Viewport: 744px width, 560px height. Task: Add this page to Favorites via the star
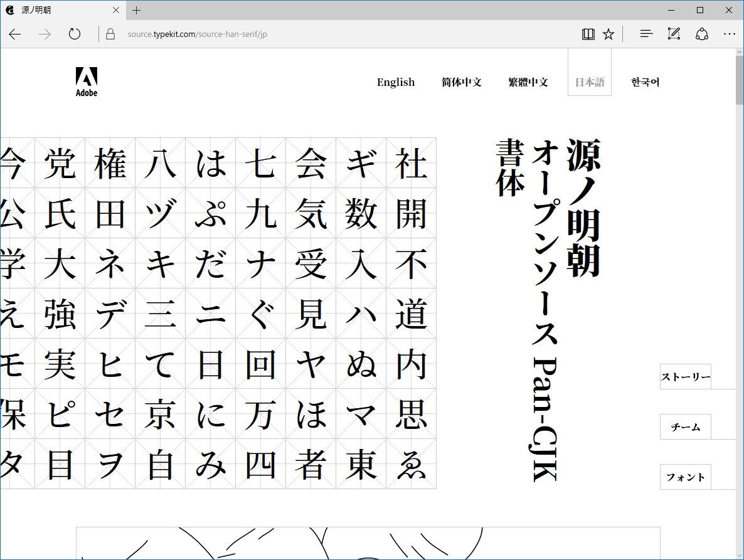(x=608, y=34)
